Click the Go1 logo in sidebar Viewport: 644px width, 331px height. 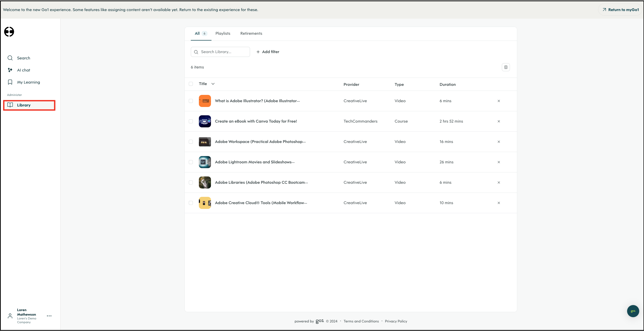tap(9, 32)
